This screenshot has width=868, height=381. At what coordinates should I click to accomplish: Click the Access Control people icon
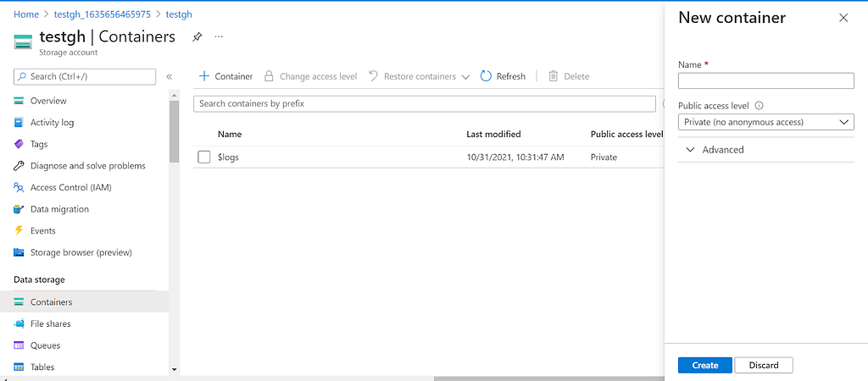click(x=19, y=187)
